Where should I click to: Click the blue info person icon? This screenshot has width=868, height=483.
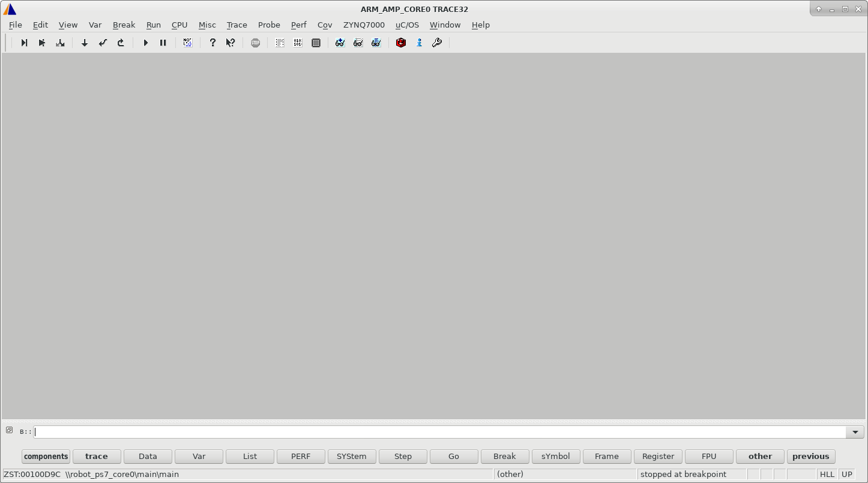[x=419, y=43]
